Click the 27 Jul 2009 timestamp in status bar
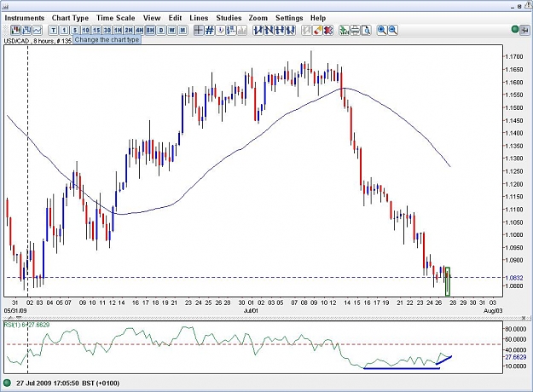Viewport: 533px width, 392px height. [67, 383]
